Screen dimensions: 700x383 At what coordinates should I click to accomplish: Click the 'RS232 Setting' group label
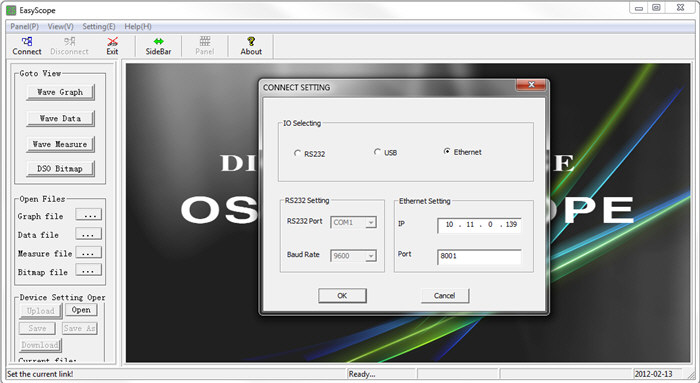[307, 200]
